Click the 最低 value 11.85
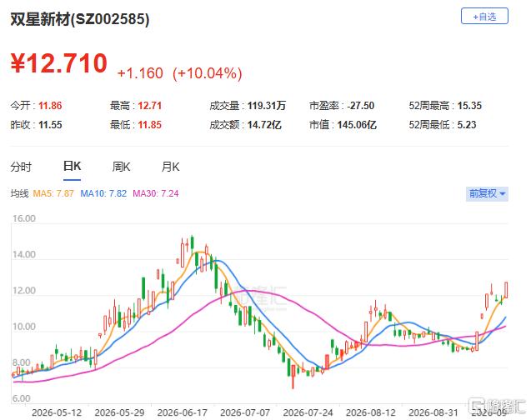The width and height of the screenshot is (531, 420). pyautogui.click(x=150, y=125)
